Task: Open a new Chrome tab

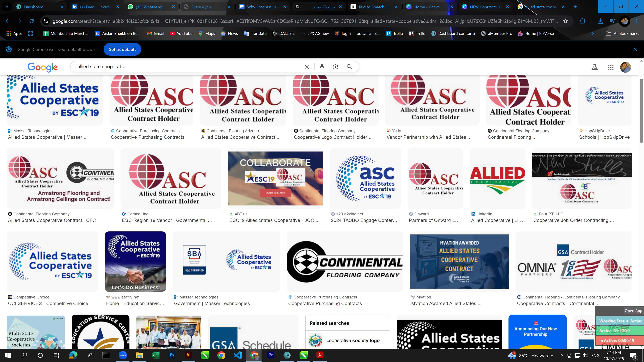Action: click(575, 7)
